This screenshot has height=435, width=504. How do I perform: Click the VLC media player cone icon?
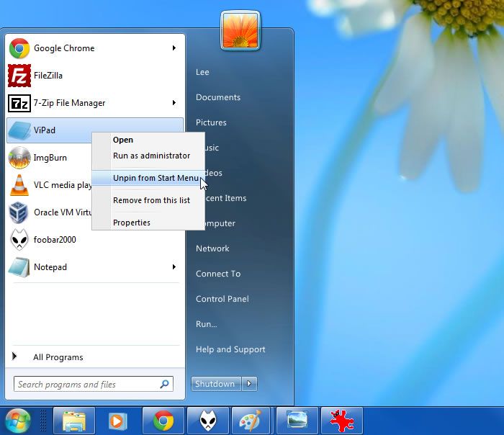pyautogui.click(x=19, y=185)
